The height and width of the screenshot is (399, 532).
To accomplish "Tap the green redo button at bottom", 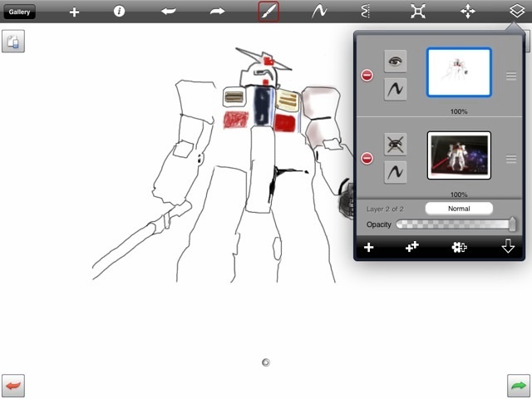I will [519, 386].
